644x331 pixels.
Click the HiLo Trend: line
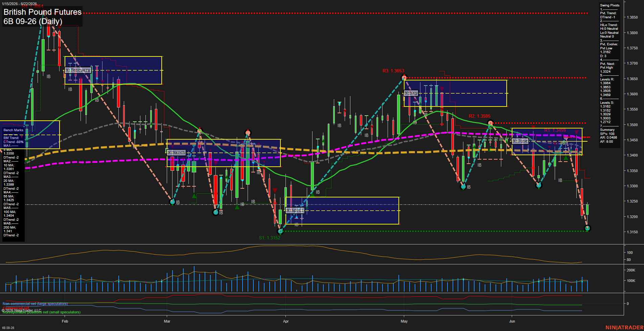[609, 25]
